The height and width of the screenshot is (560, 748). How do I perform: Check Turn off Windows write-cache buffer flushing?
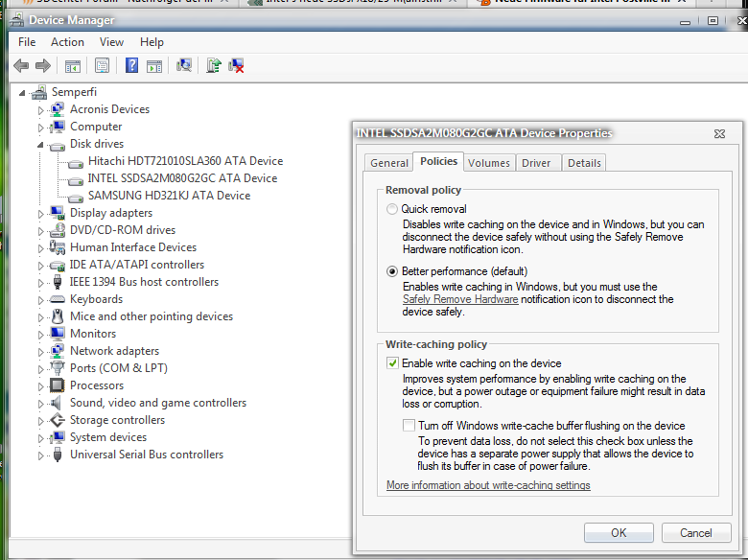tap(409, 426)
